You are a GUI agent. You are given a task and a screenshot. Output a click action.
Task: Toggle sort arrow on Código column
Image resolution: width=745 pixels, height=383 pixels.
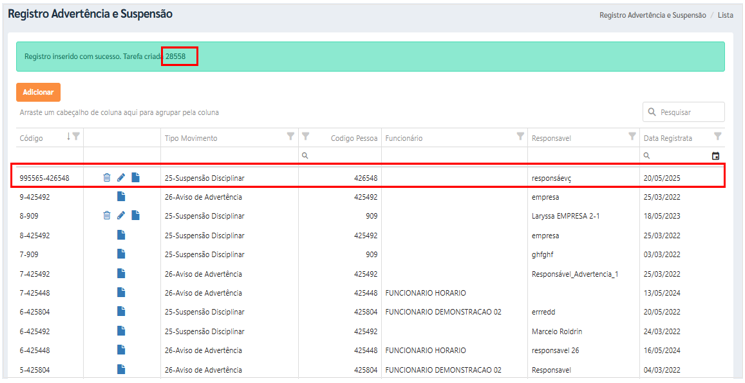tap(68, 137)
